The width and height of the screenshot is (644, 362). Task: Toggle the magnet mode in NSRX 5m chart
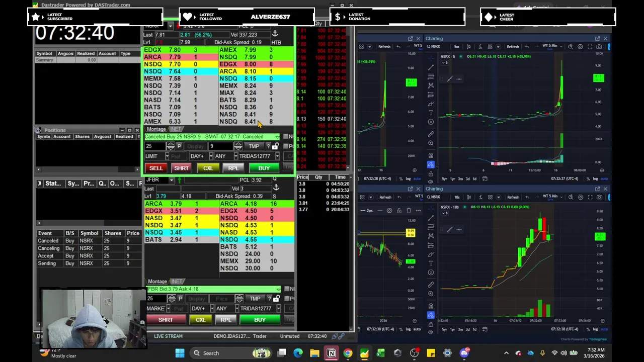click(431, 155)
